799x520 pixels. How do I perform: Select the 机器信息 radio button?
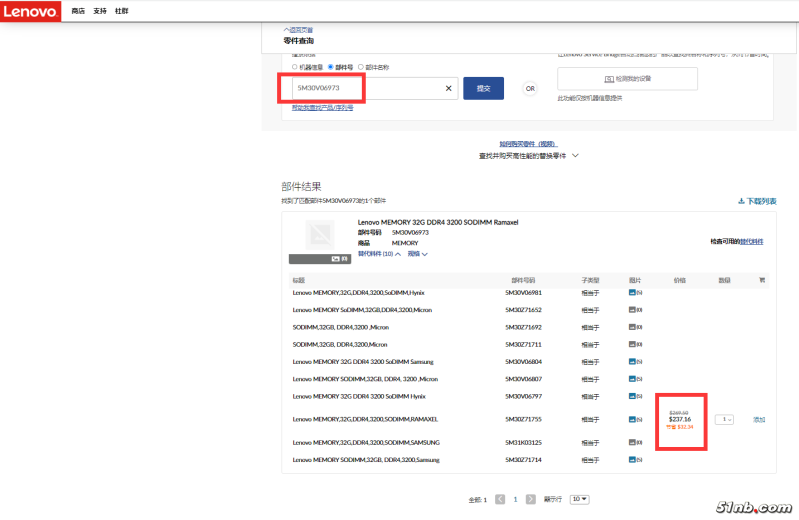(x=295, y=67)
